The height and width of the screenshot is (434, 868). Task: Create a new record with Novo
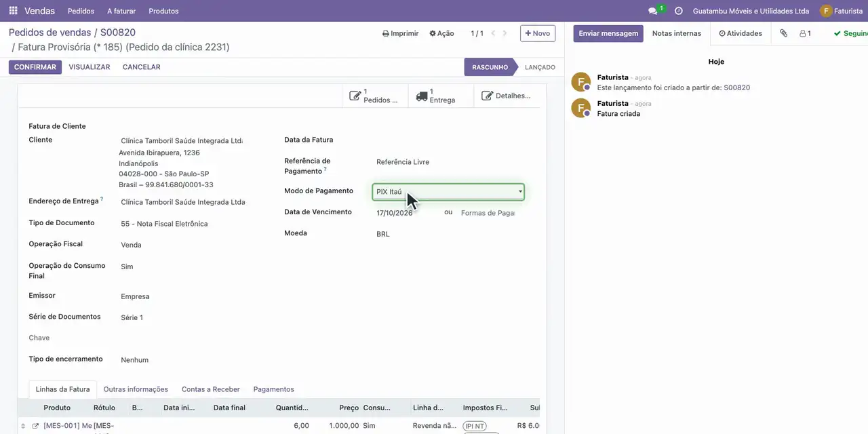pos(538,33)
